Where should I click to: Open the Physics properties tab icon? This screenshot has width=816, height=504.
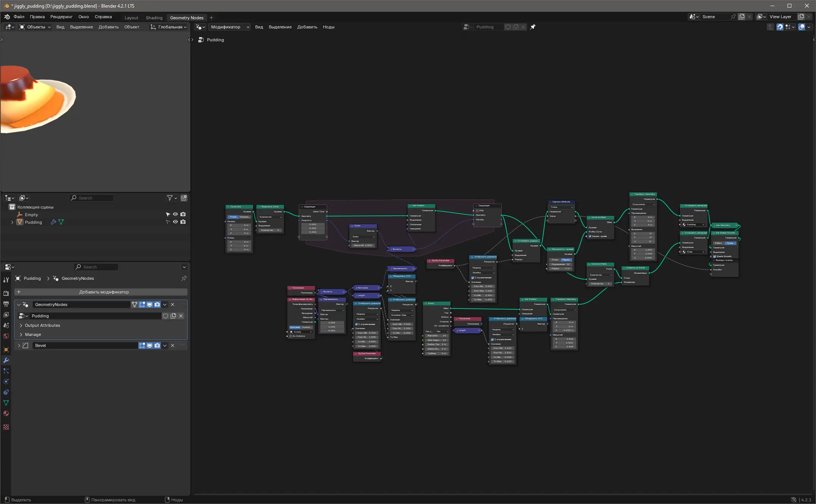6,382
